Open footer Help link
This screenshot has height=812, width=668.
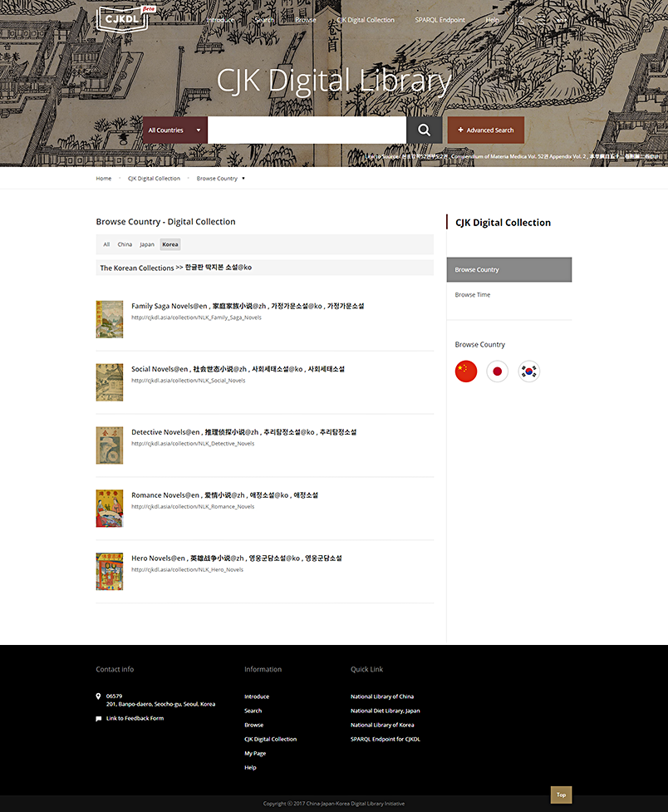pyautogui.click(x=250, y=768)
